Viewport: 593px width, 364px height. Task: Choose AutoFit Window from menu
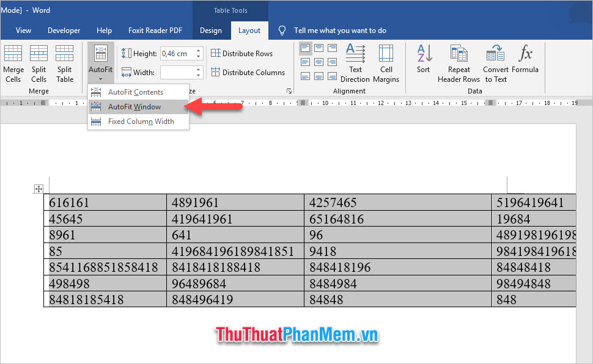click(138, 107)
